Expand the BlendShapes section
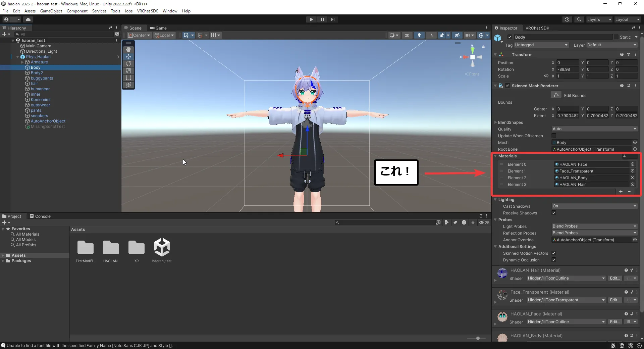This screenshot has height=349, width=644. (495, 122)
